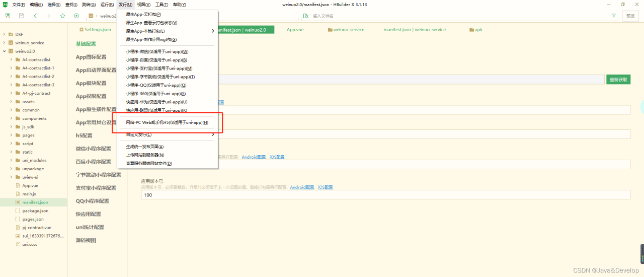Viewport: 644px width, 277px height.
Task: Open the Android配置 link under 应用版本号
Action: point(302,187)
